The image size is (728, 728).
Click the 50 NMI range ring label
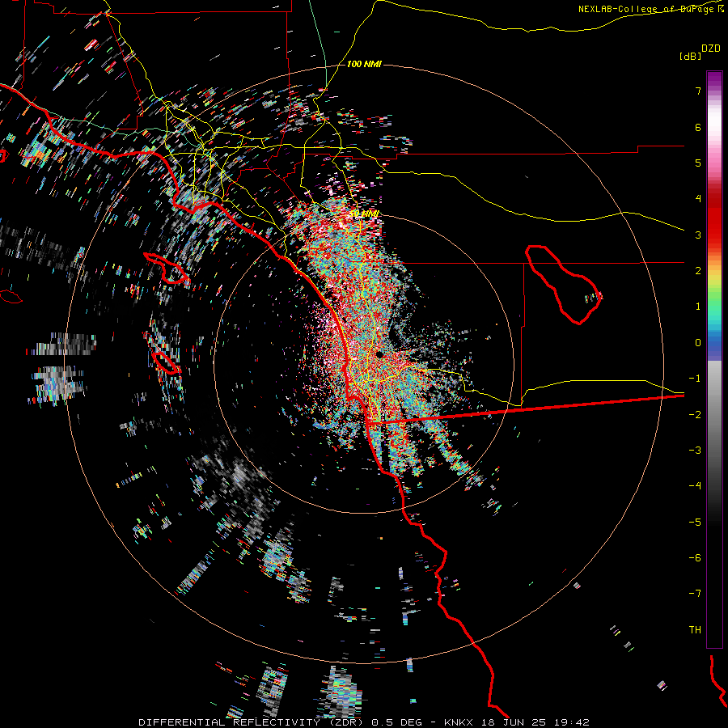click(x=364, y=214)
